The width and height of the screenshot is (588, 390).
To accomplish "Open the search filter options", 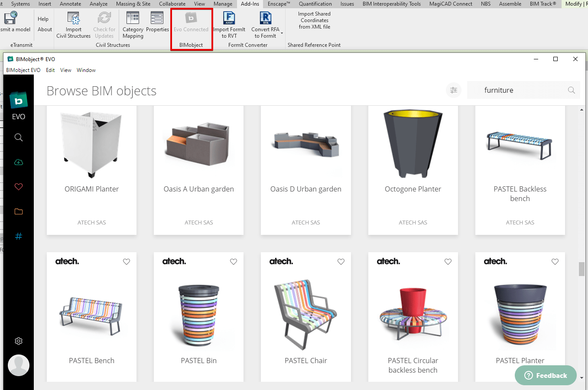I will [x=453, y=90].
